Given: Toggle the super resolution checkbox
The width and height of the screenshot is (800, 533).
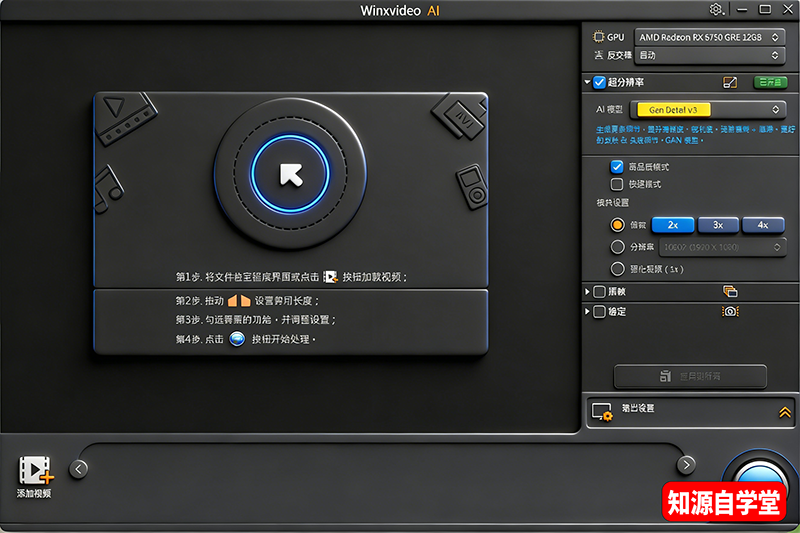Looking at the screenshot, I should pos(599,83).
